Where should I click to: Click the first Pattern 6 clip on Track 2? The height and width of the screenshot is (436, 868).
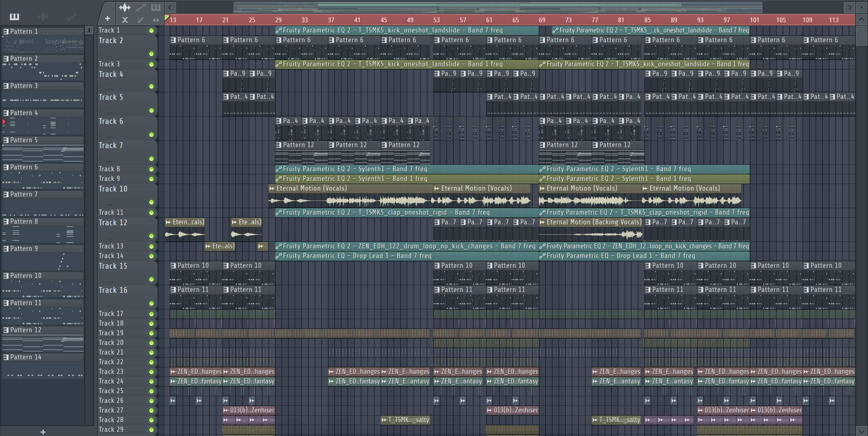coord(196,48)
